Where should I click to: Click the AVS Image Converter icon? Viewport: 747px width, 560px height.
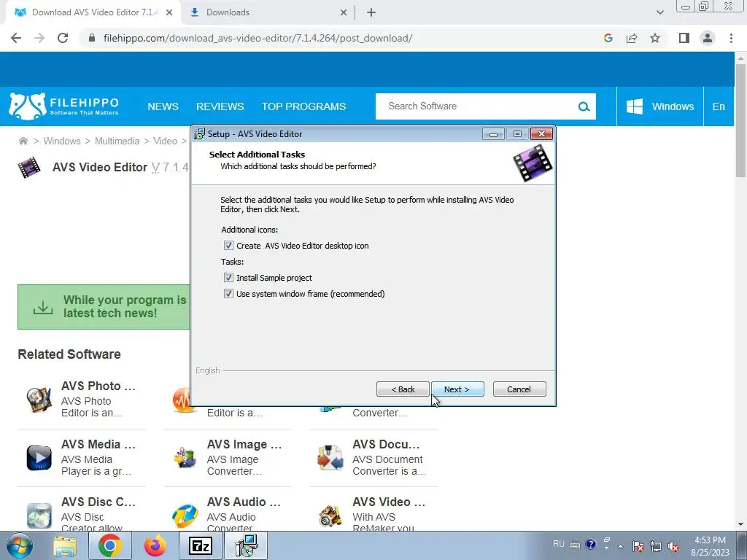pos(185,458)
